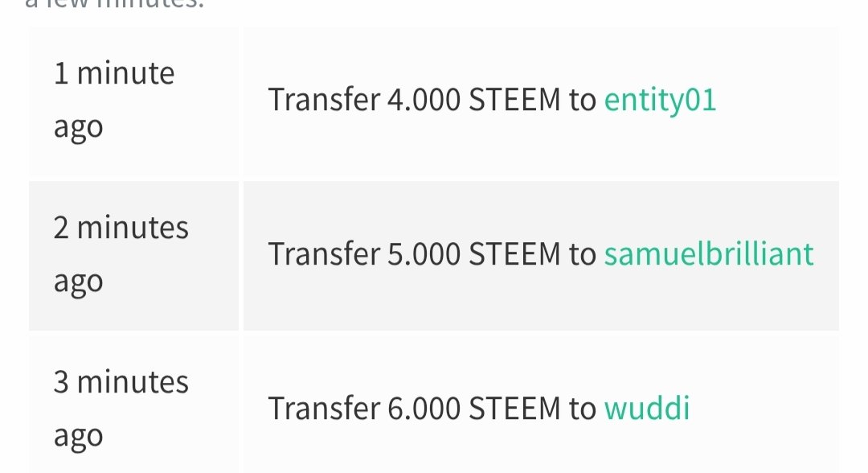Click the word 'ago' in the first timestamp
The height and width of the screenshot is (473, 868).
pos(78,129)
